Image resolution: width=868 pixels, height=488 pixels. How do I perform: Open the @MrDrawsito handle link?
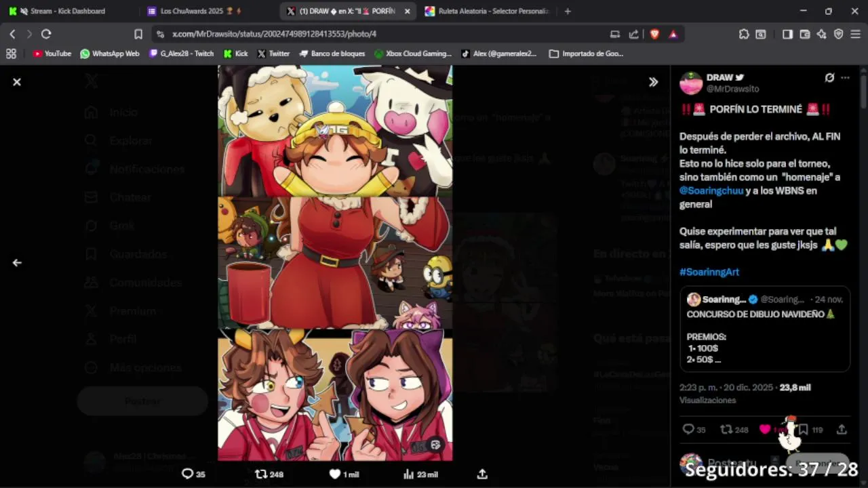[x=732, y=89]
